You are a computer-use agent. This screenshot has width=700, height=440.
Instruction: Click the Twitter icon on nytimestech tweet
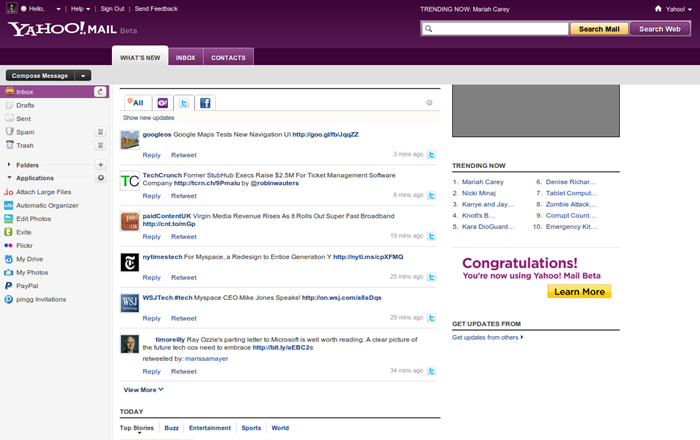pos(431,277)
